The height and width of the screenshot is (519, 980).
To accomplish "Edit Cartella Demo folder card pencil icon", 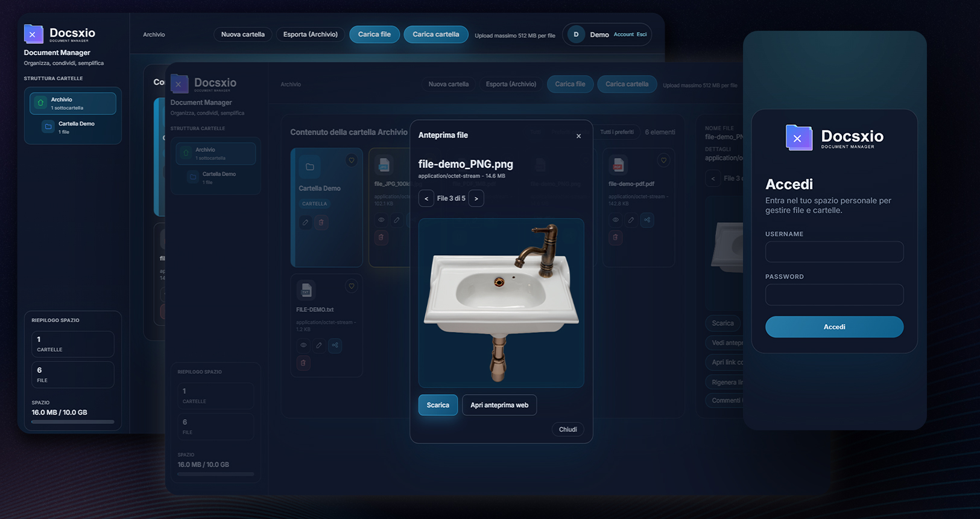I will [306, 223].
